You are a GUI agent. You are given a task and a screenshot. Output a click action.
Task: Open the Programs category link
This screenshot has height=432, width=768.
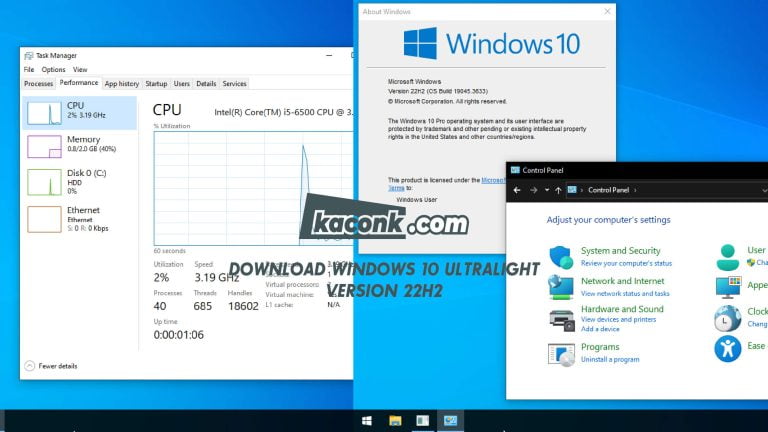(600, 347)
